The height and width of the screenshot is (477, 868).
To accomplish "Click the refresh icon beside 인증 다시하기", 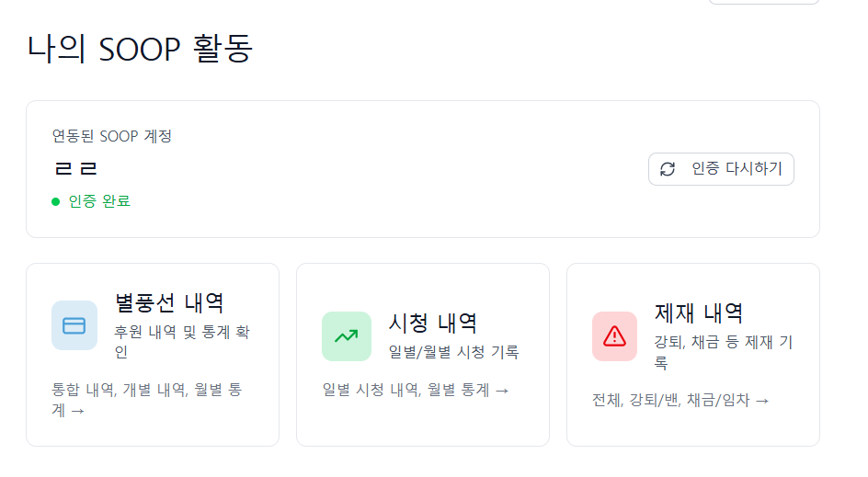I will 668,169.
